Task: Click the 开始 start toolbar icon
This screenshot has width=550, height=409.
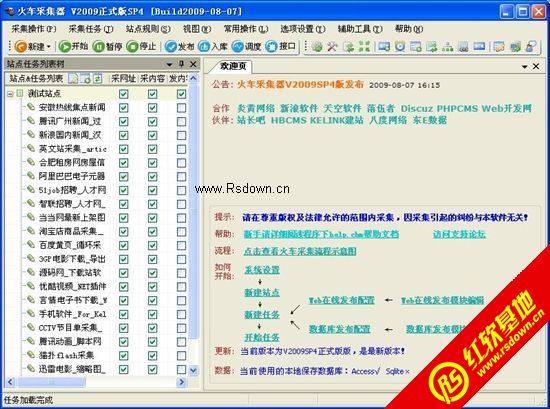Action: point(73,46)
